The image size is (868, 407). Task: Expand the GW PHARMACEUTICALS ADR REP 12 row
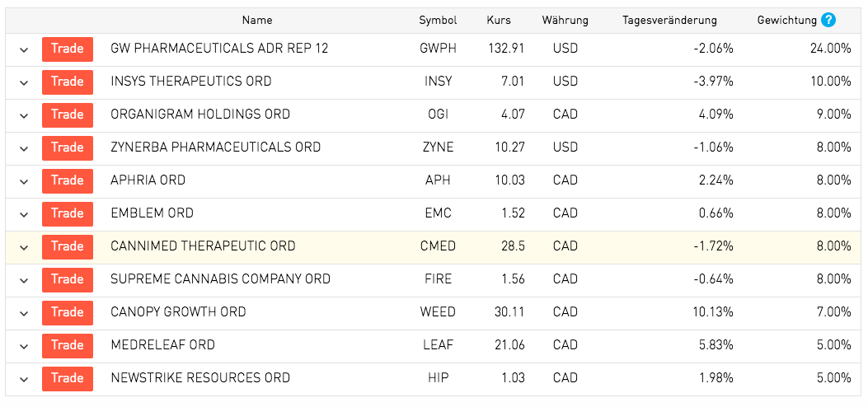24,49
